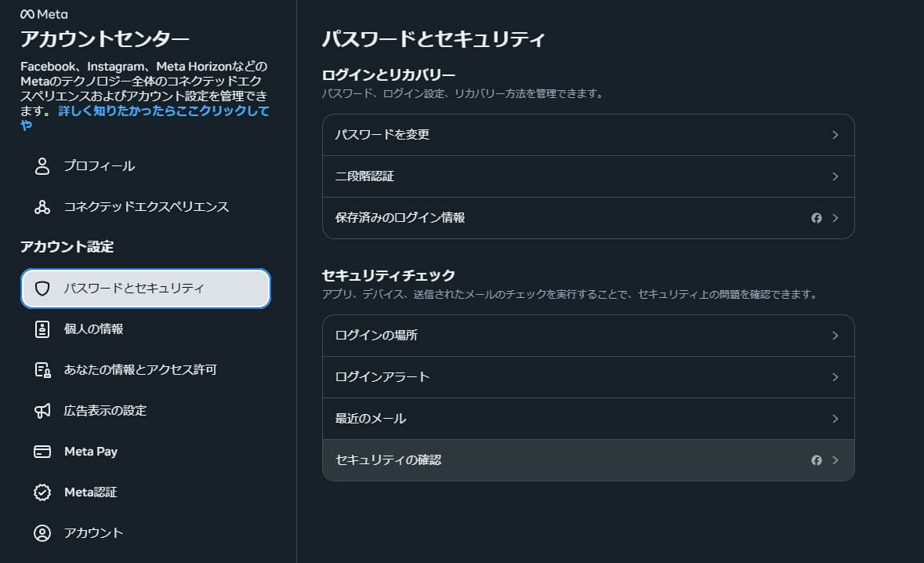This screenshot has height=563, width=924.
Task: Open パスワードを変更 option
Action: click(588, 135)
